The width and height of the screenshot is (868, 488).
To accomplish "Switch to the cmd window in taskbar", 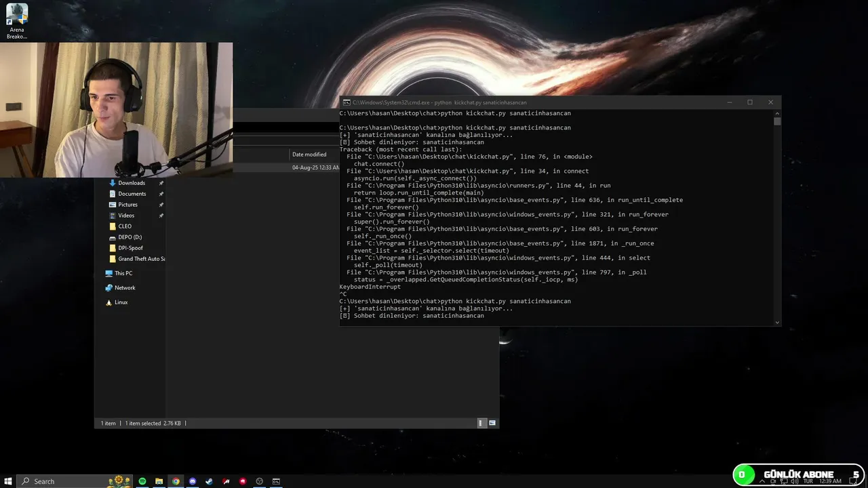I will (x=276, y=481).
